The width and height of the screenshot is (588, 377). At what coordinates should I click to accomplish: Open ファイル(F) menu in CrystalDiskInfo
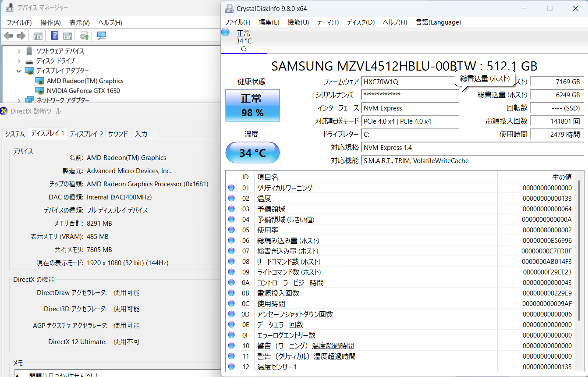[x=237, y=22]
